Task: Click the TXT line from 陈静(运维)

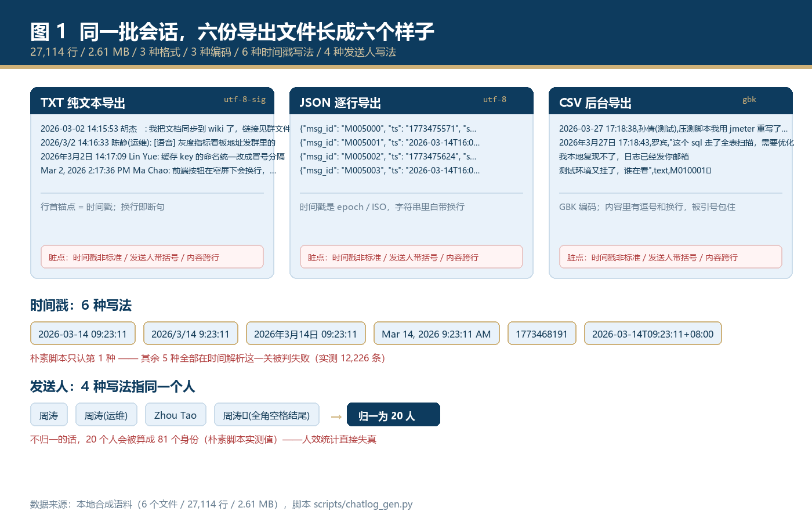Action: tap(158, 143)
